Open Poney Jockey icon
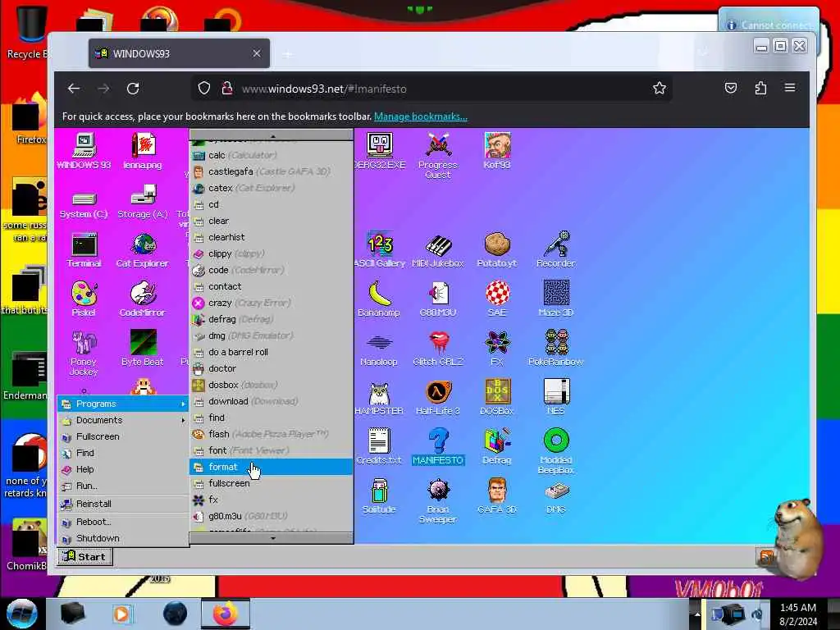840x630 pixels. tap(84, 352)
